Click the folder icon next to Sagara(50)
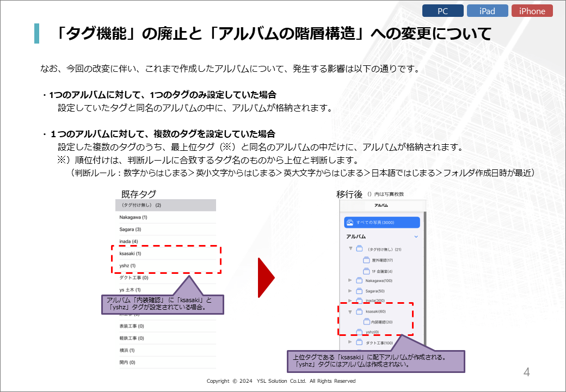 tap(359, 291)
